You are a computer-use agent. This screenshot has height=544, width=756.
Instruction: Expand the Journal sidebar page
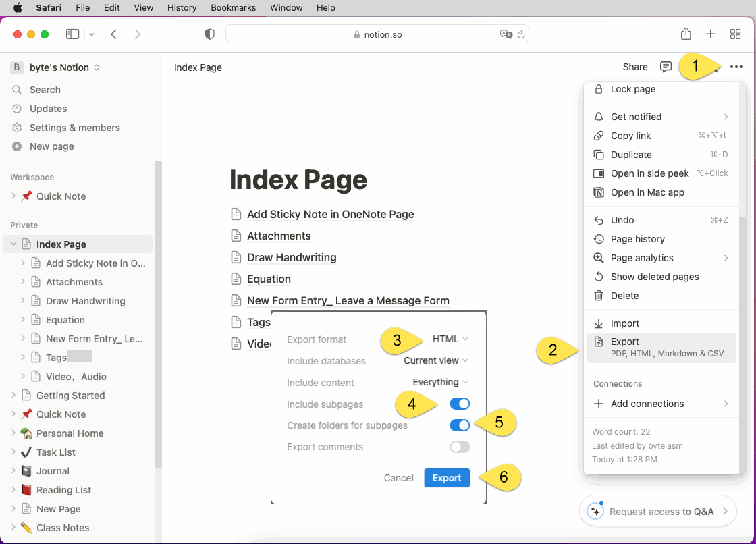pyautogui.click(x=13, y=470)
